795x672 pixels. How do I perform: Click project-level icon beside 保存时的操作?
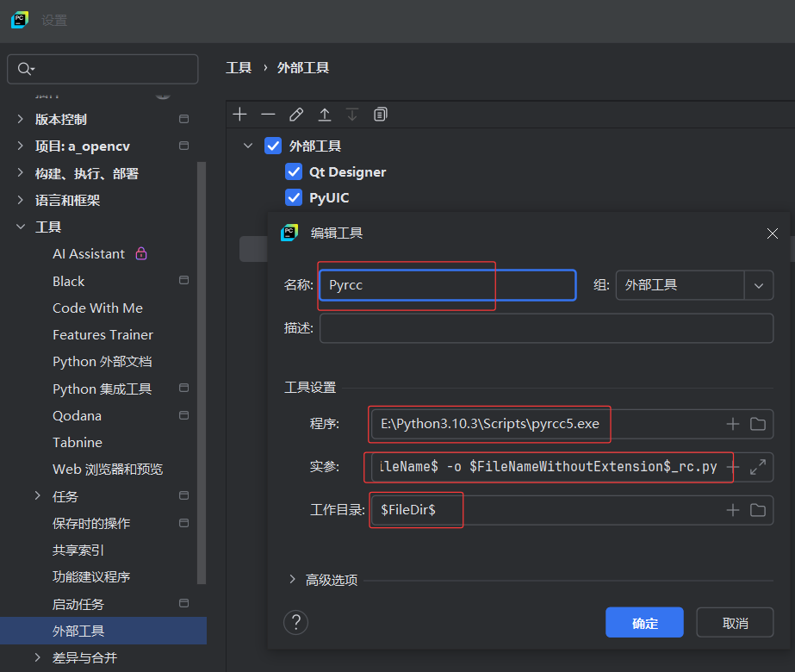click(x=184, y=523)
